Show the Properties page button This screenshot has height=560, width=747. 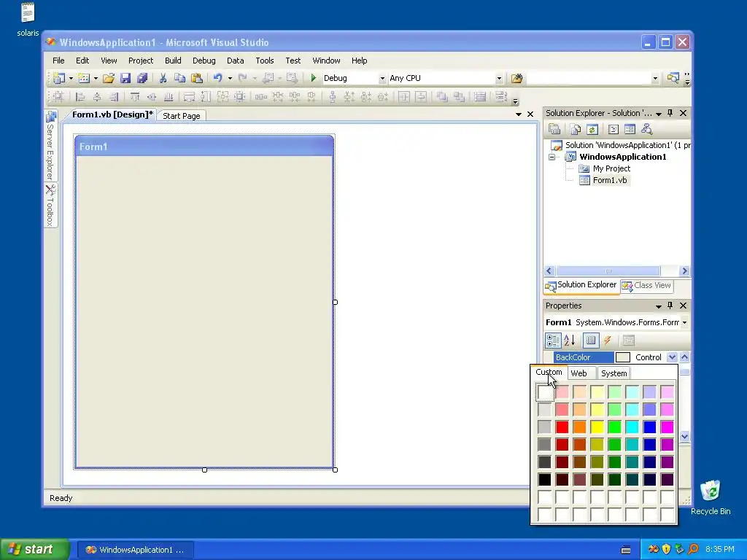[591, 341]
